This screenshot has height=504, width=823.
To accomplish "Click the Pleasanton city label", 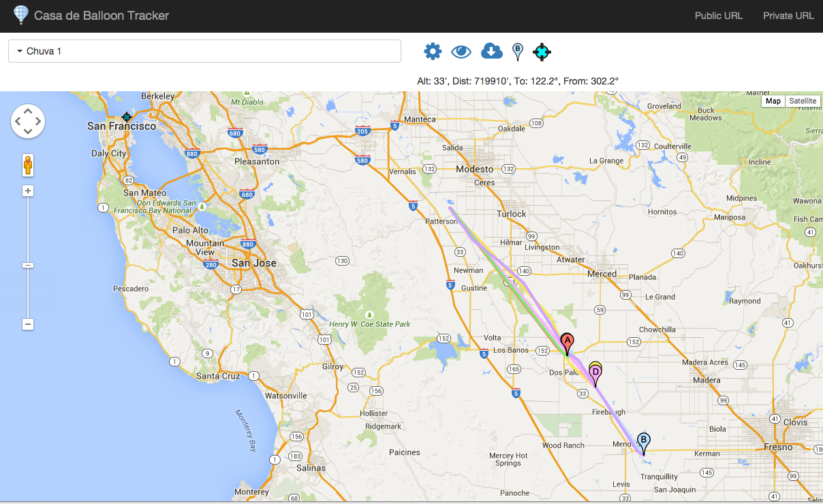I will click(257, 161).
